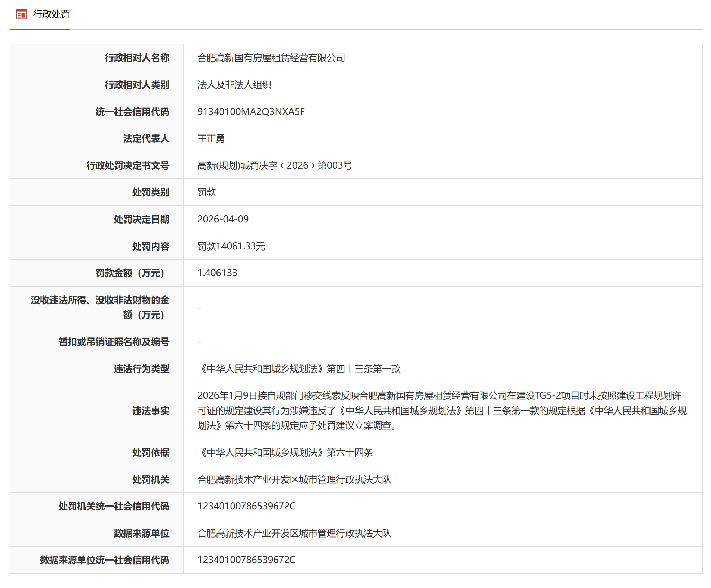Click company name 合肥高新国有房屋租赁经营有限公司
Screen dimensions: 711x588
click(271, 58)
